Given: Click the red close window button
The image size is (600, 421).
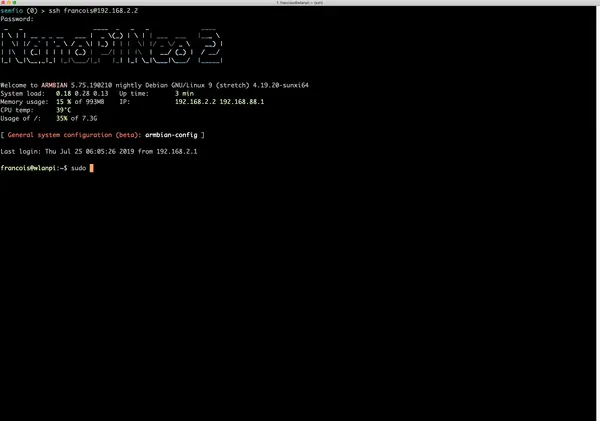Looking at the screenshot, I should 3,2.
